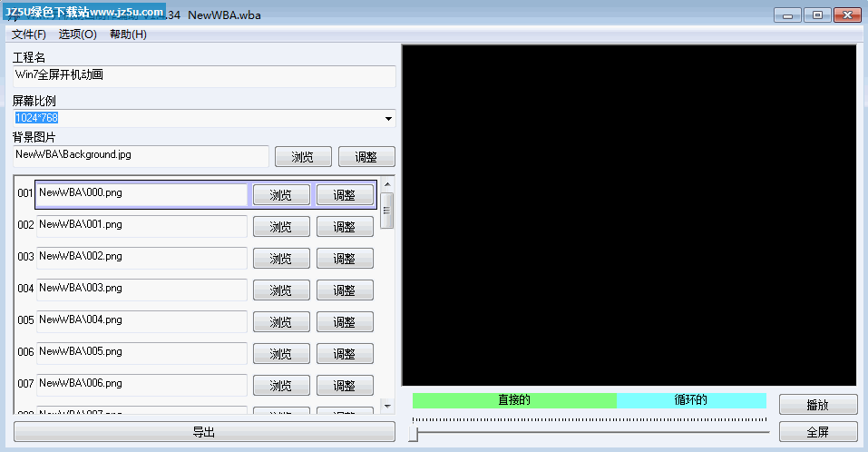Click the 导出 export button
868x452 pixels.
[x=204, y=432]
